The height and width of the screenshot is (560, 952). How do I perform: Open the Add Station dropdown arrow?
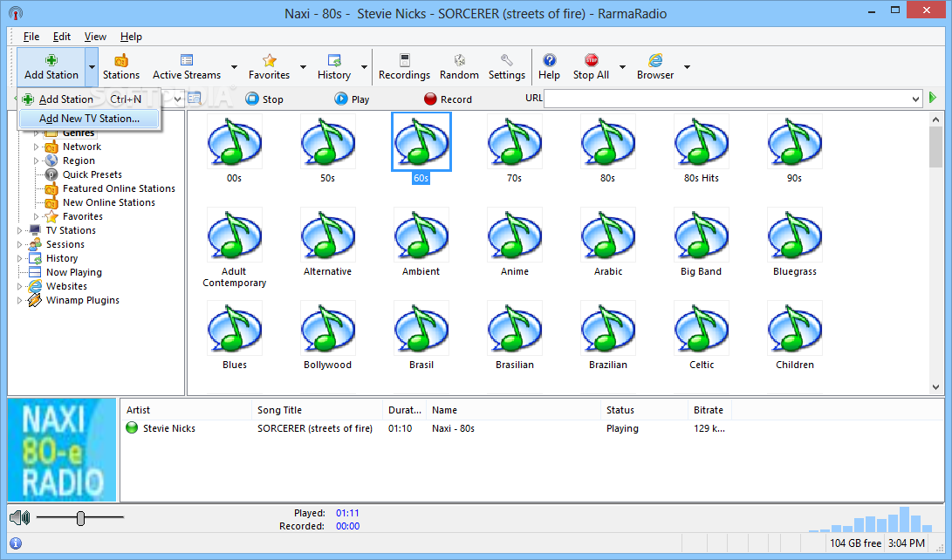[x=92, y=67]
